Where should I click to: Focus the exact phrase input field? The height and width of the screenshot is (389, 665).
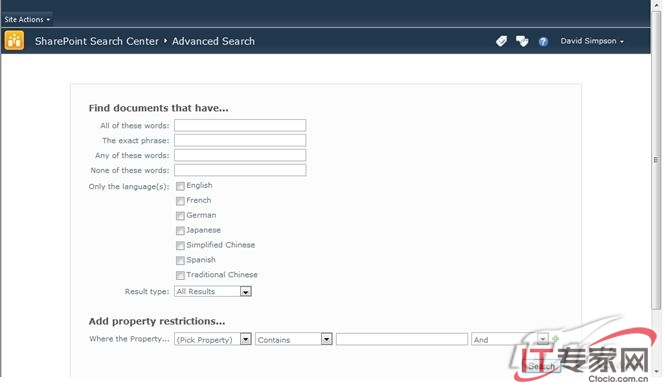240,140
